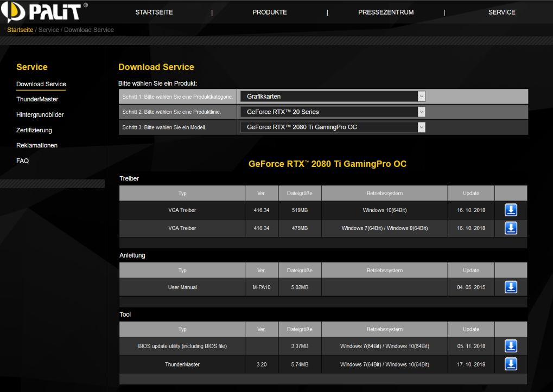Open the GeForce RTX 2080 Ti GamingPro OC model dropdown
This screenshot has height=392, width=553.
[333, 127]
